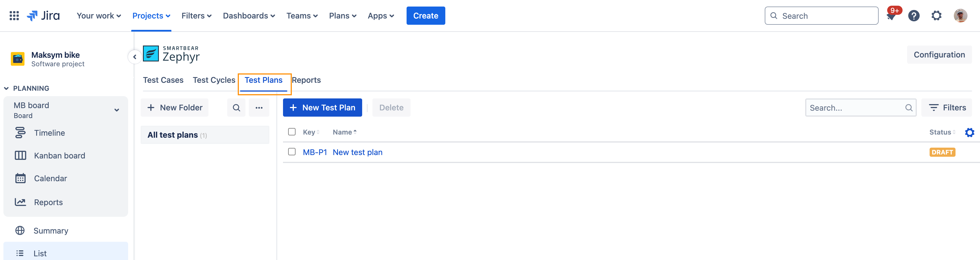Check the MB-P1 row checkbox

point(292,152)
